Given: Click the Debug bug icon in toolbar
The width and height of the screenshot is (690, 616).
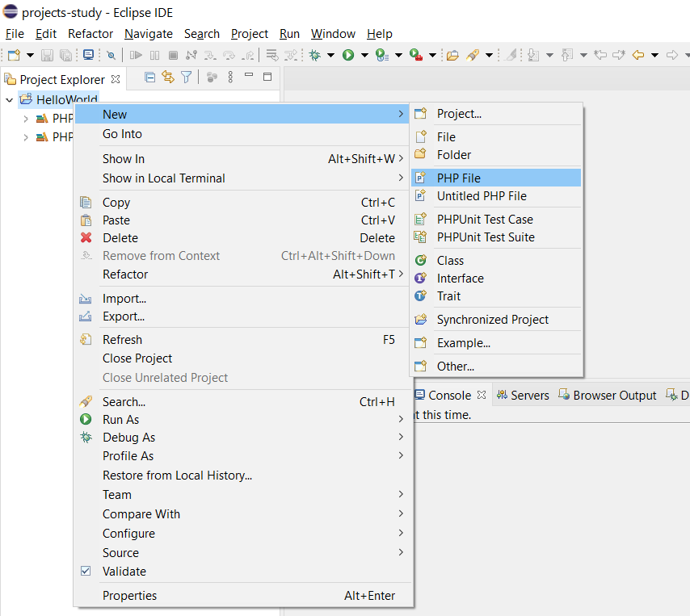Looking at the screenshot, I should click(x=314, y=55).
